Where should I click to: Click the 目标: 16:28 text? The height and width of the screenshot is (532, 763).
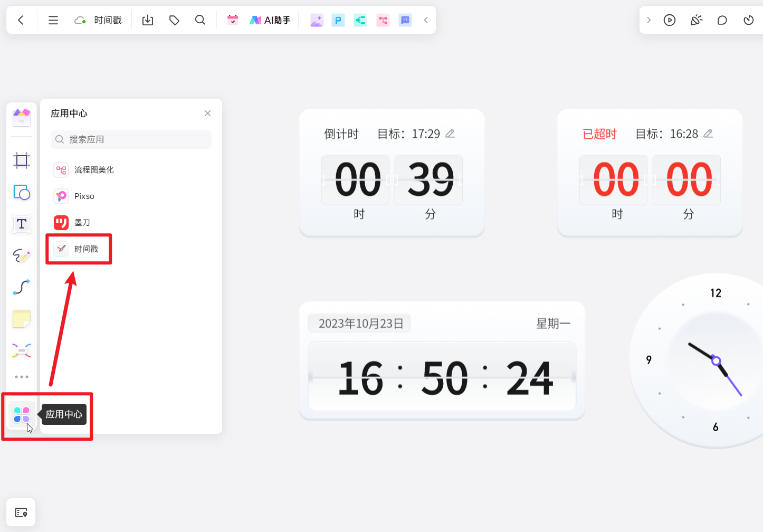click(666, 134)
